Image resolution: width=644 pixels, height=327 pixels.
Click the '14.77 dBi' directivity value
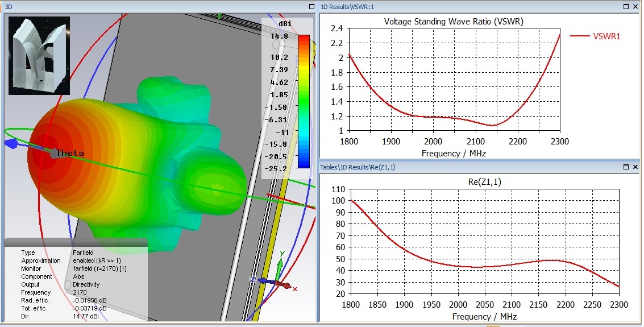coord(85,316)
